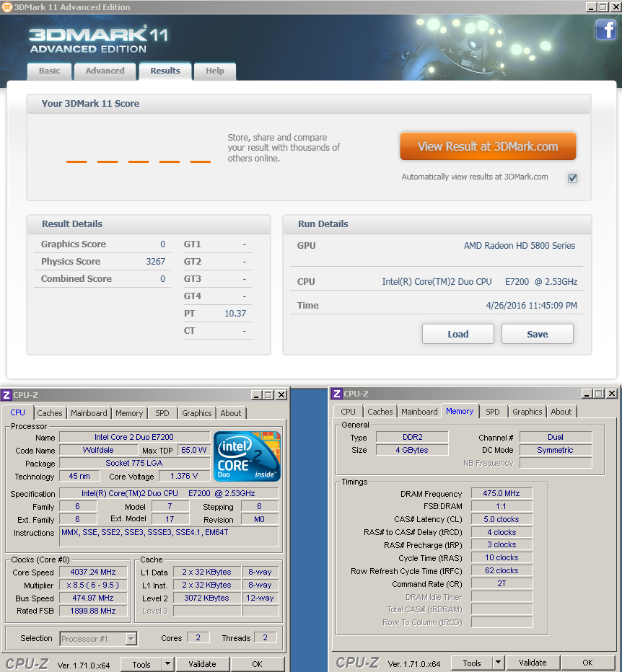
Task: Open the Help tab in 3DMark
Action: pyautogui.click(x=215, y=71)
